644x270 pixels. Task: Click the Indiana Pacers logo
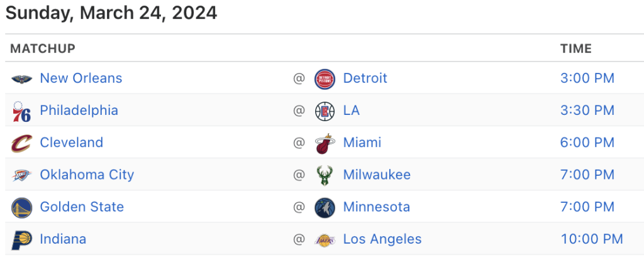coord(21,240)
